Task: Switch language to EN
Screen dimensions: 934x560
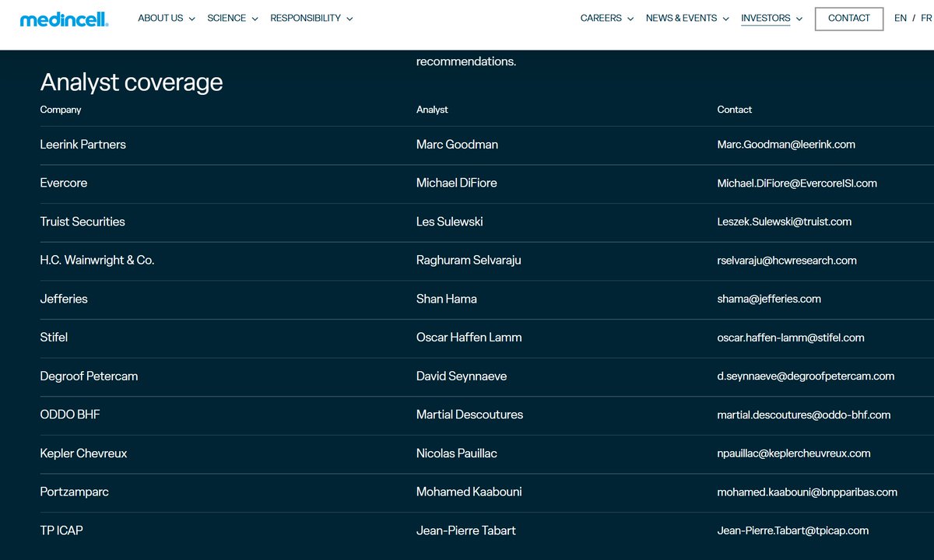Action: pyautogui.click(x=901, y=18)
